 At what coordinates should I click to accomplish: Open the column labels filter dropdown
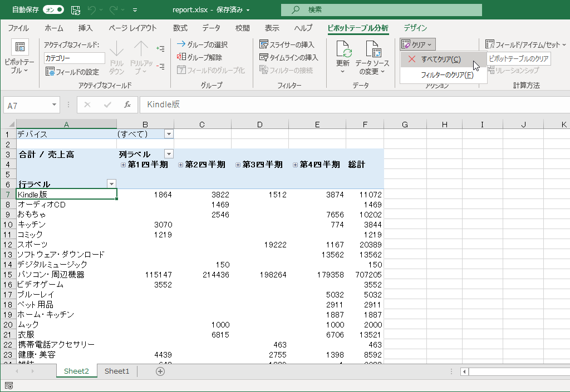coord(168,154)
